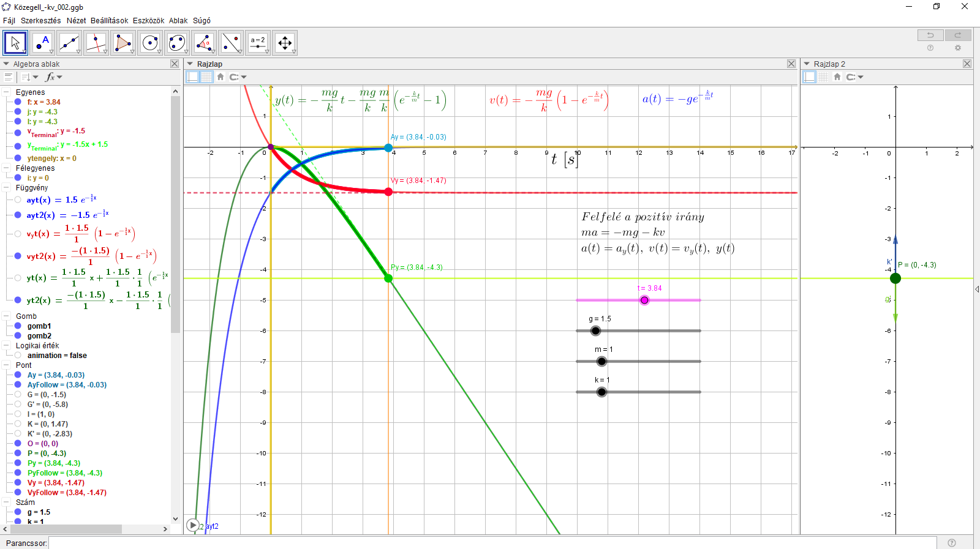The height and width of the screenshot is (549, 980).
Task: Show the hidden ayt(x) function
Action: tap(18, 200)
